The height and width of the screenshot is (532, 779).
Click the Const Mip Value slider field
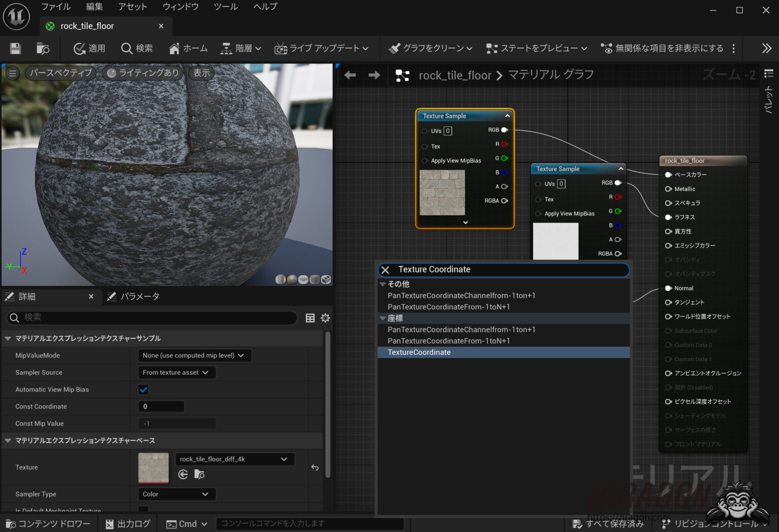[176, 423]
